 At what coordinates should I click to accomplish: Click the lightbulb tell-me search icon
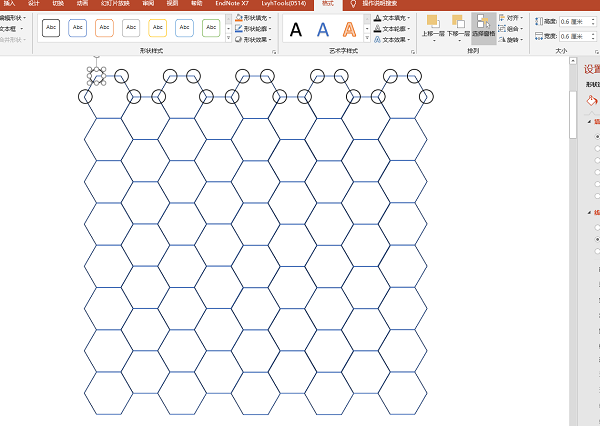point(353,4)
